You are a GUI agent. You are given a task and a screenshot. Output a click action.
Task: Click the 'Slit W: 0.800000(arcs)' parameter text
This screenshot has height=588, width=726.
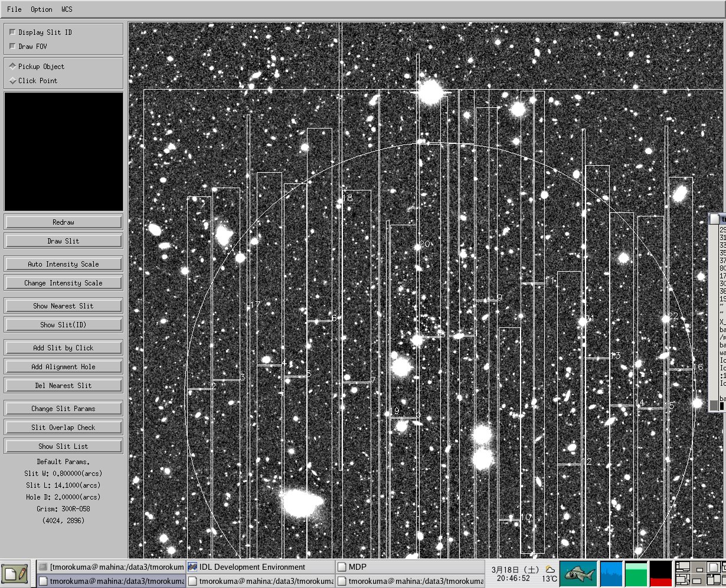[63, 474]
